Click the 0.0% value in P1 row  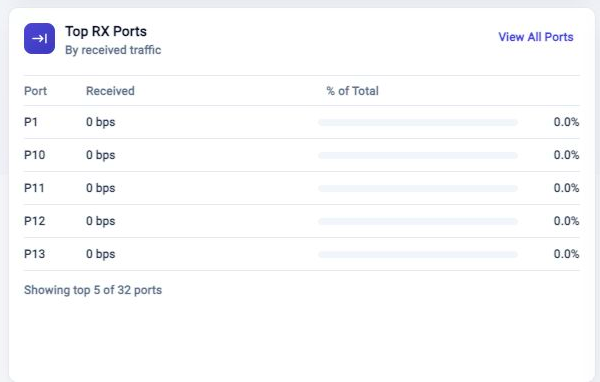click(x=566, y=122)
